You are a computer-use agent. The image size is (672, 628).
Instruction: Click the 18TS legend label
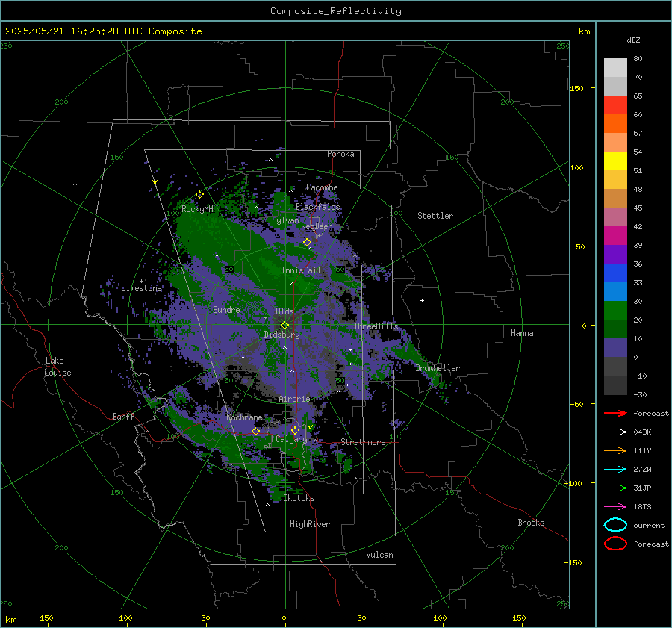642,507
